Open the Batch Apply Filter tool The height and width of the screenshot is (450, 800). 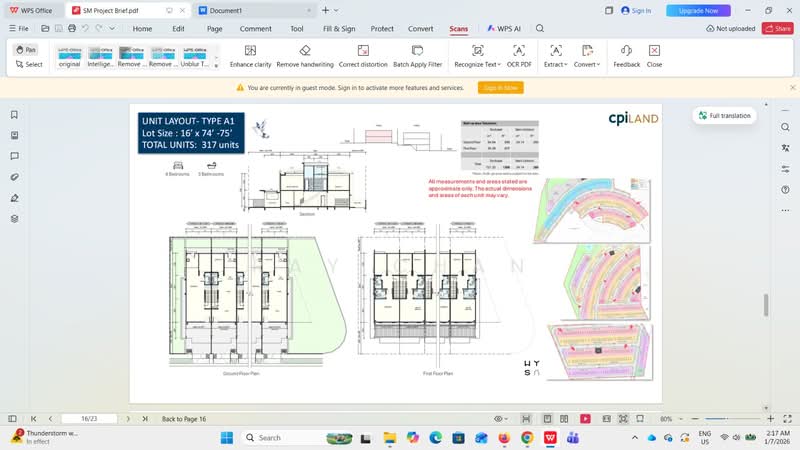click(417, 56)
